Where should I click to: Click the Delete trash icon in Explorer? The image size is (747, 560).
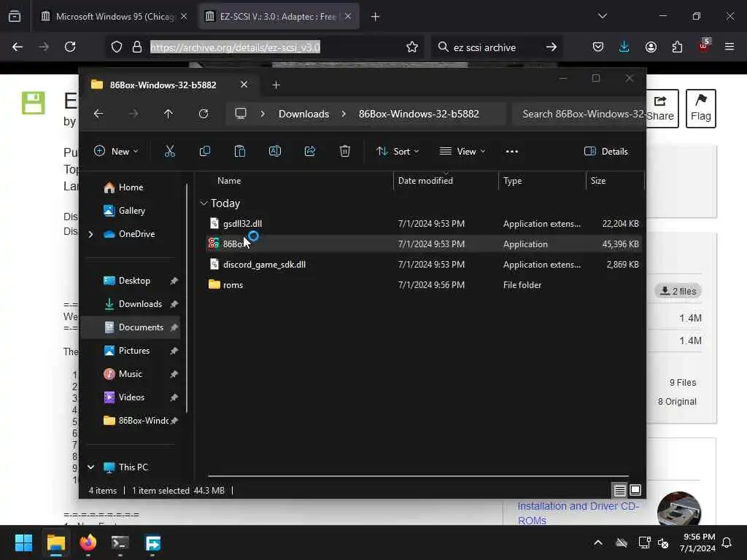(345, 152)
